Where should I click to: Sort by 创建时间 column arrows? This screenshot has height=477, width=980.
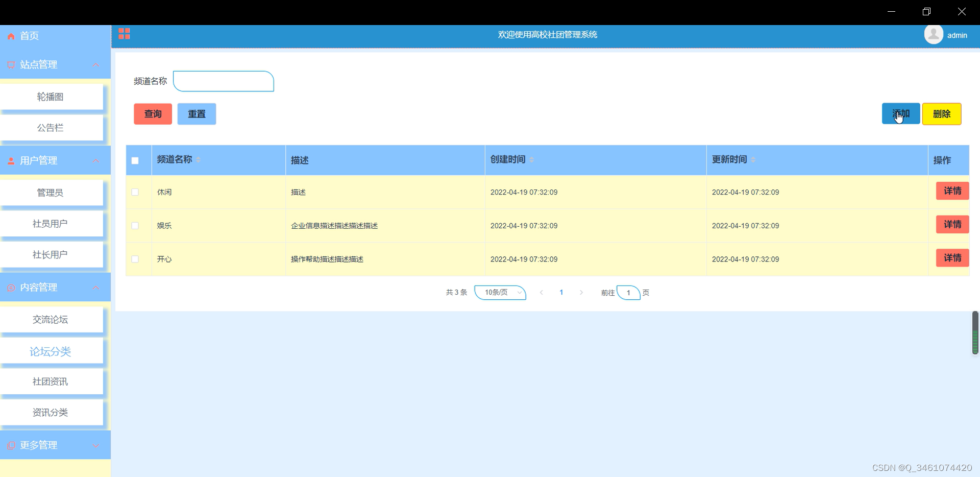tap(532, 160)
